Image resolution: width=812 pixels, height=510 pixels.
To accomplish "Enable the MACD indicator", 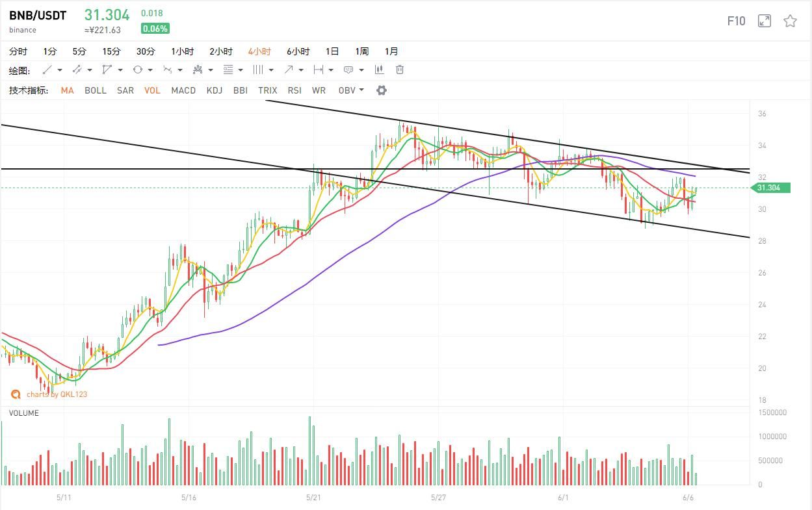I will [183, 90].
